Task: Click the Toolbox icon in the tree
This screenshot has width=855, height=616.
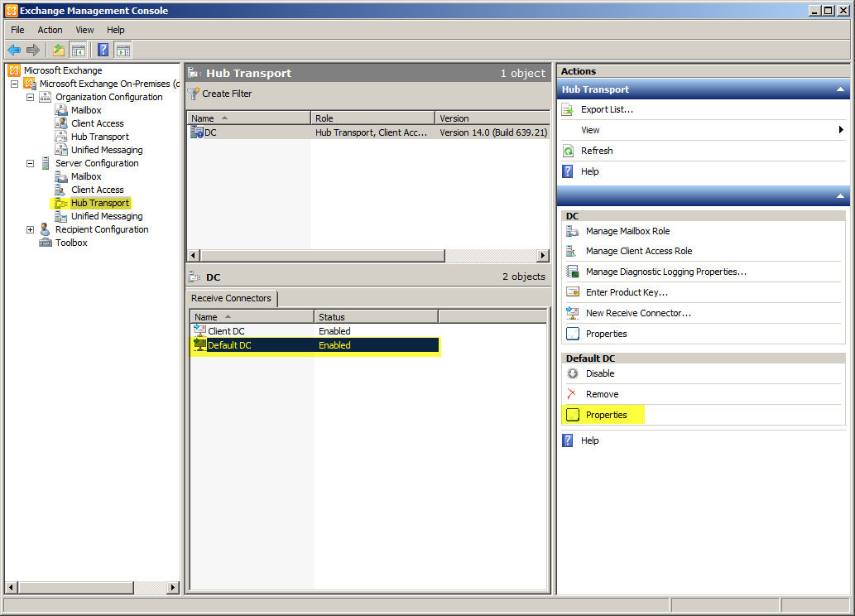Action: [x=46, y=243]
